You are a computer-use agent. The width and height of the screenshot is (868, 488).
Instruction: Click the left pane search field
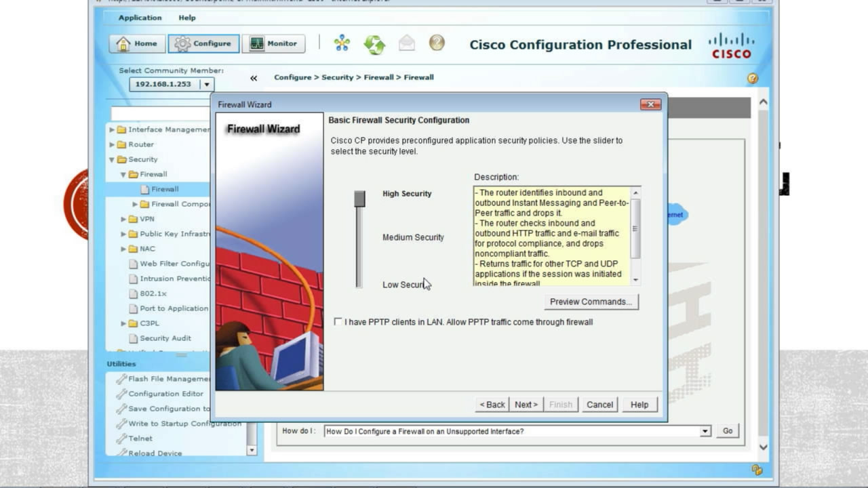[x=161, y=113]
